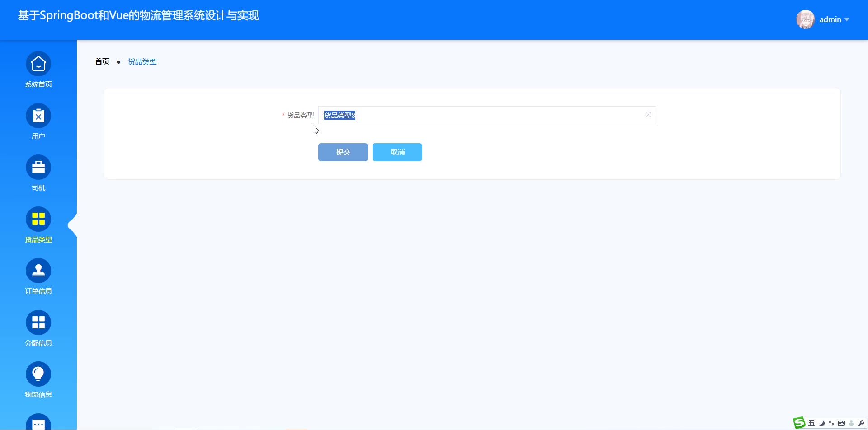Toggle the punctuation mode icon in IME bar
This screenshot has width=868, height=430.
(x=831, y=423)
